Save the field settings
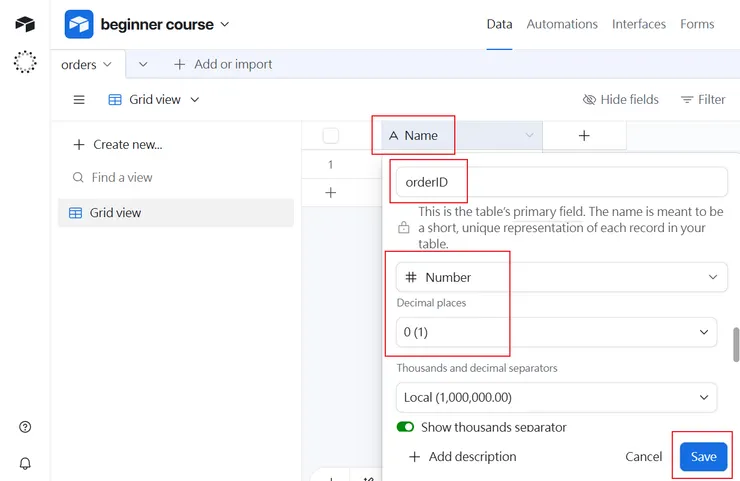This screenshot has width=740, height=481. pyautogui.click(x=703, y=456)
